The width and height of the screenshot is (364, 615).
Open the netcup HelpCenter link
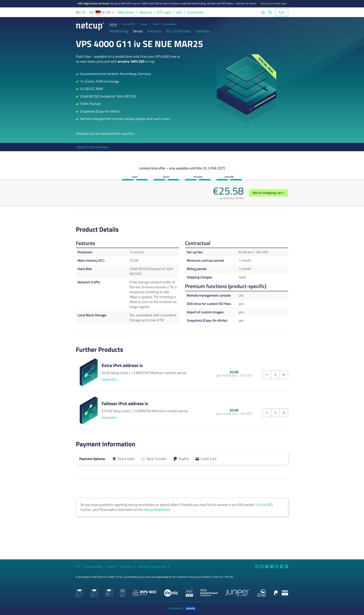[156, 510]
